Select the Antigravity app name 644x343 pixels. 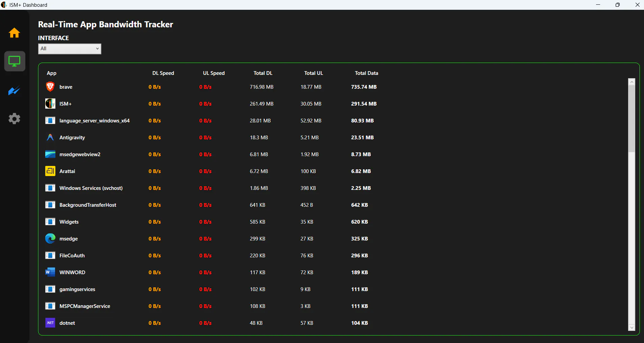pos(72,138)
